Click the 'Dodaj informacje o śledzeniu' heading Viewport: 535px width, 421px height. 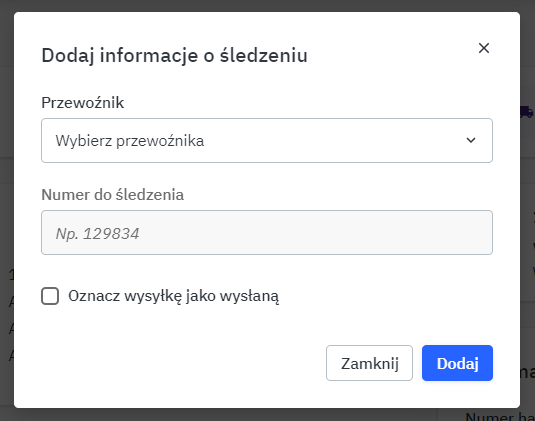tap(174, 56)
